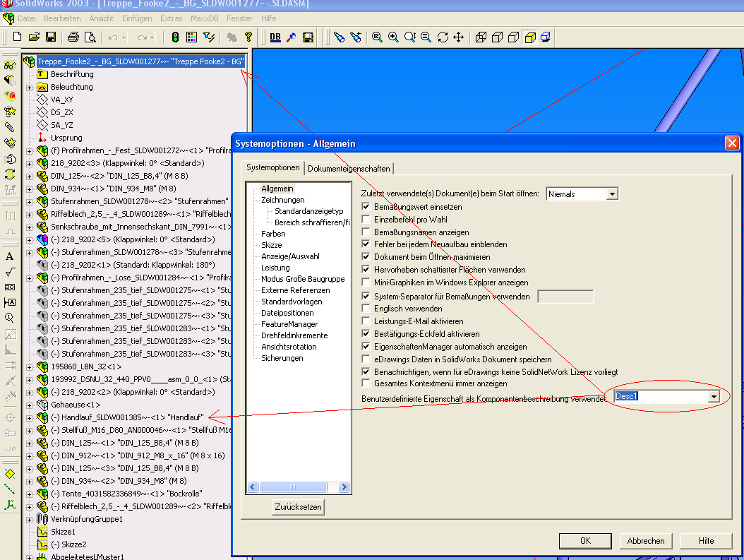Click the Save icon in toolbar
The height and width of the screenshot is (560, 744).
pyautogui.click(x=51, y=37)
